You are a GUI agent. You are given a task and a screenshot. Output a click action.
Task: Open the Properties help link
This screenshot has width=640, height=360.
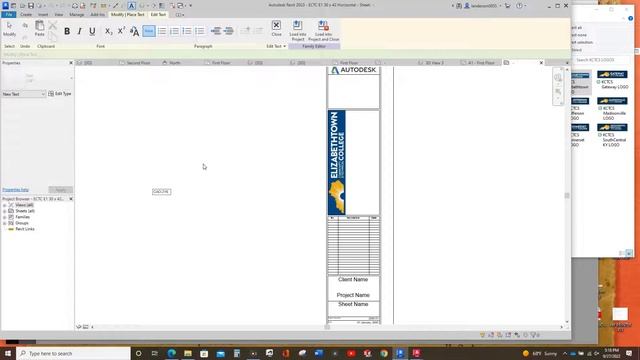tap(16, 190)
